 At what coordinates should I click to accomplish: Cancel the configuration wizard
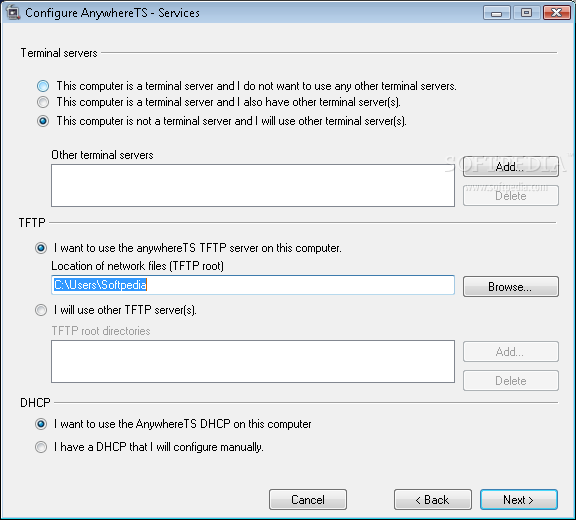tap(308, 499)
